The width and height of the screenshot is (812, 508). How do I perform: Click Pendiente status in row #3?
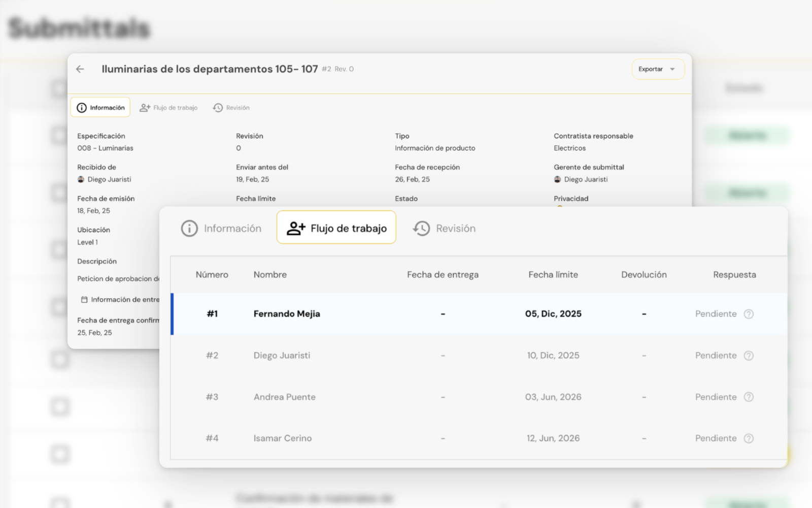(716, 397)
